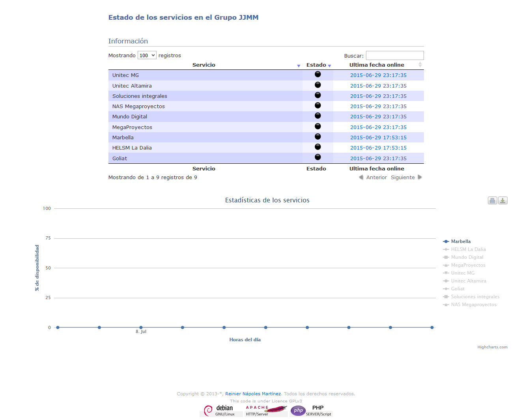Show HELSM La Dalia series in legend
532x419 pixels.
coord(468,249)
